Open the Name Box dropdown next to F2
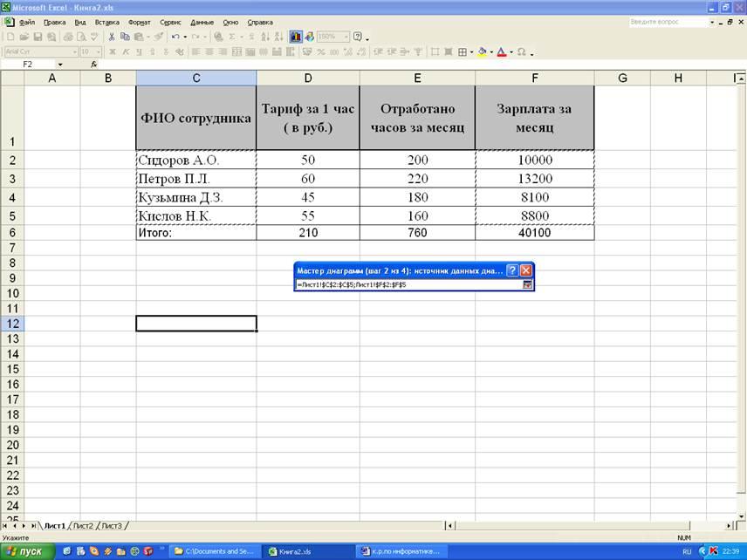The image size is (747, 560). pyautogui.click(x=60, y=65)
